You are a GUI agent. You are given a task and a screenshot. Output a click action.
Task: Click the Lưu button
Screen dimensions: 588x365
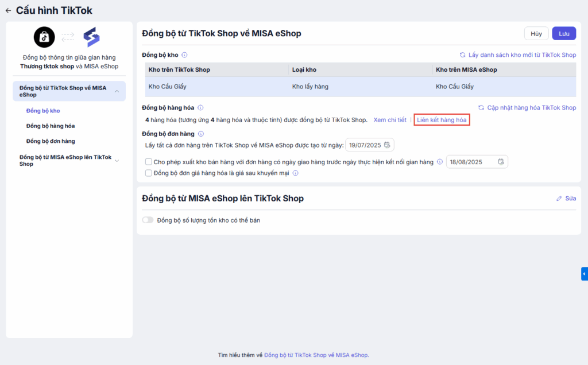coord(564,34)
